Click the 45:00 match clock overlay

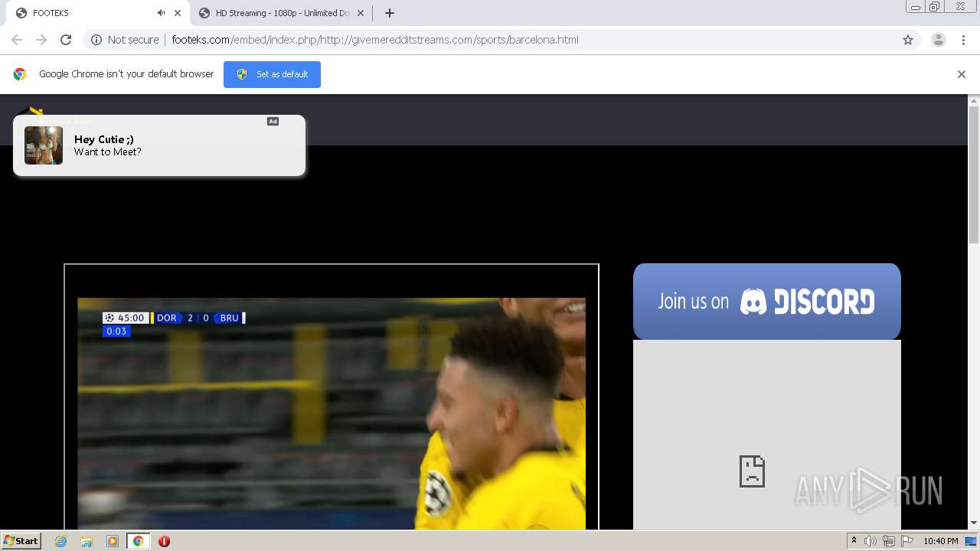(126, 318)
